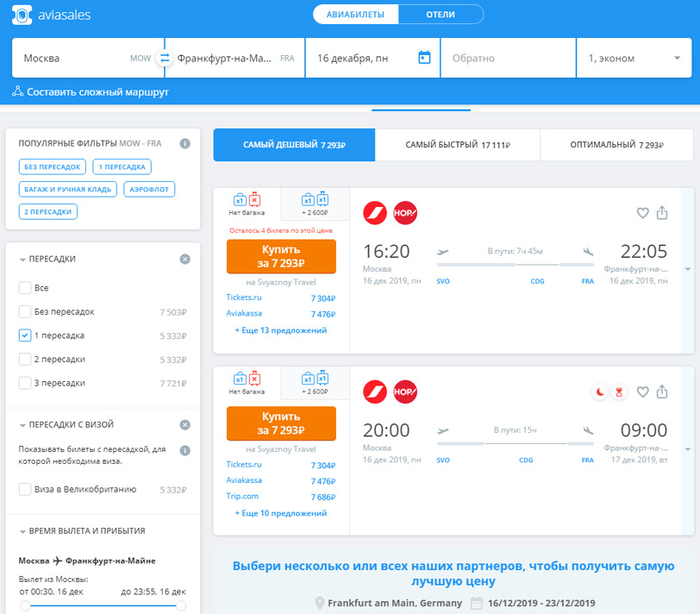The image size is (700, 614).
Task: Share the 16:20 flight ticket
Action: pos(662,213)
